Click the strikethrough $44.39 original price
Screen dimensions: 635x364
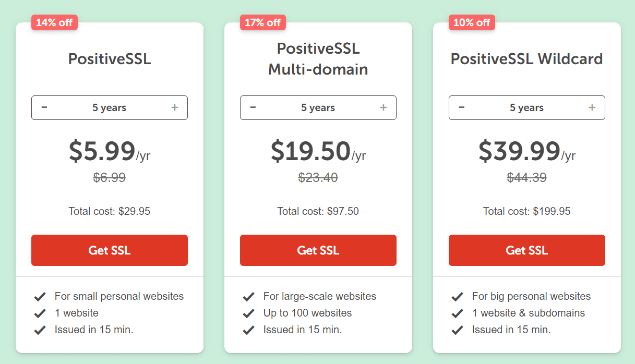coord(526,177)
